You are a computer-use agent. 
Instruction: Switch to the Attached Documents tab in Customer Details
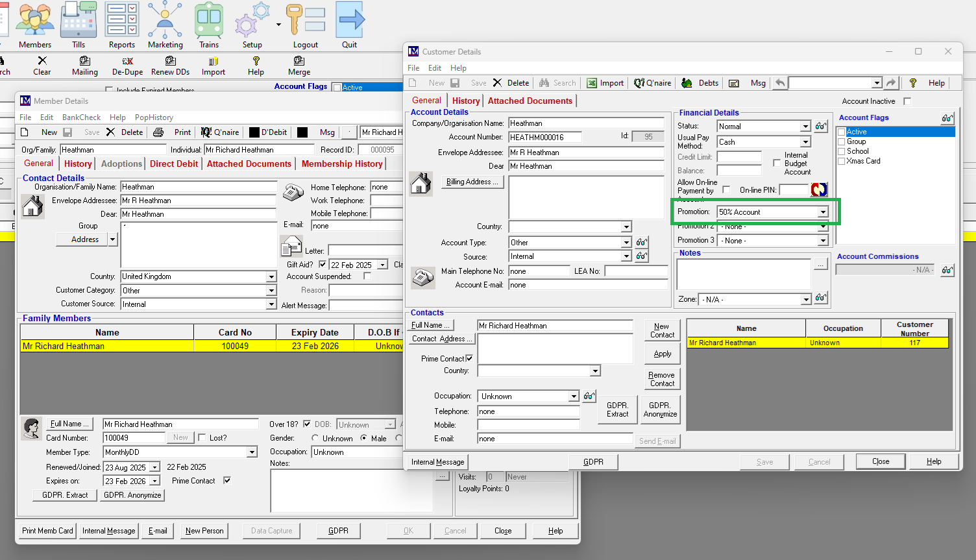[530, 101]
